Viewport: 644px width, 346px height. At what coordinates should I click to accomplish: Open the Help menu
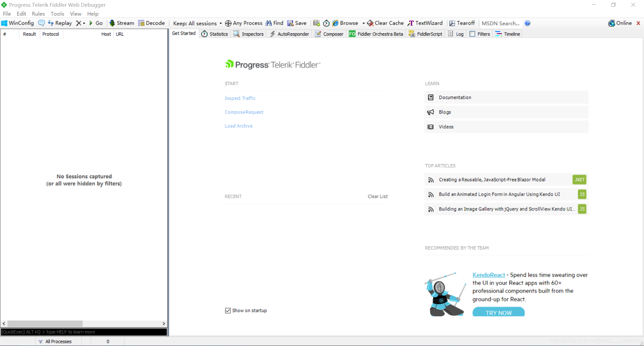click(x=93, y=14)
